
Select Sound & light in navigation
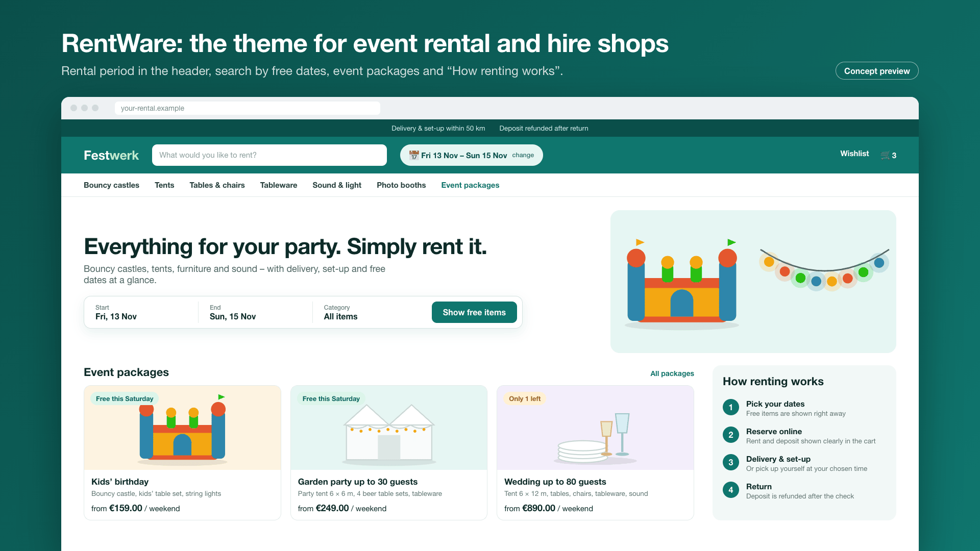tap(337, 185)
